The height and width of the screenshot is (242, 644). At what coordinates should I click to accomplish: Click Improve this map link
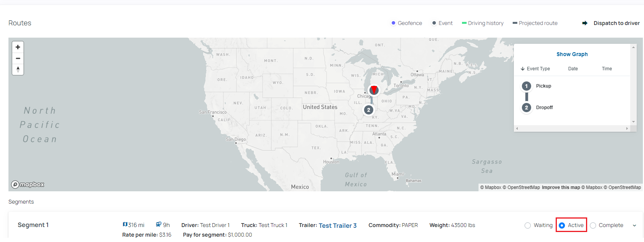561,187
